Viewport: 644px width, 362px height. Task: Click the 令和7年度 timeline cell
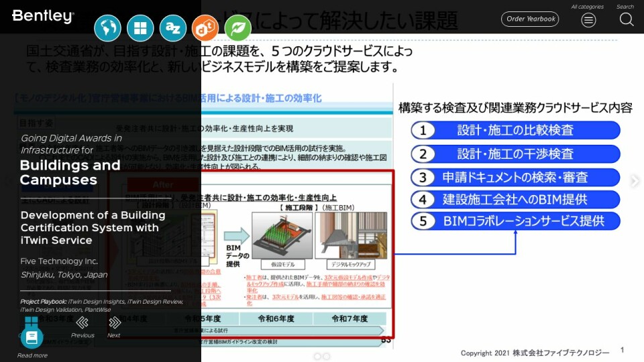(350, 318)
